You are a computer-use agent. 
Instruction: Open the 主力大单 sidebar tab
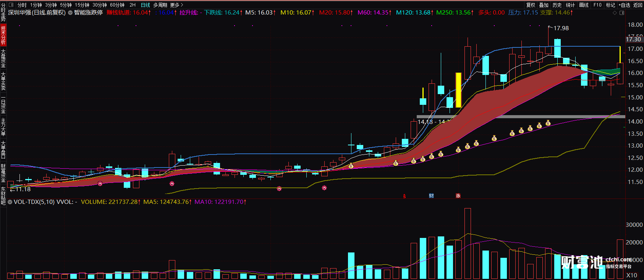(3, 127)
